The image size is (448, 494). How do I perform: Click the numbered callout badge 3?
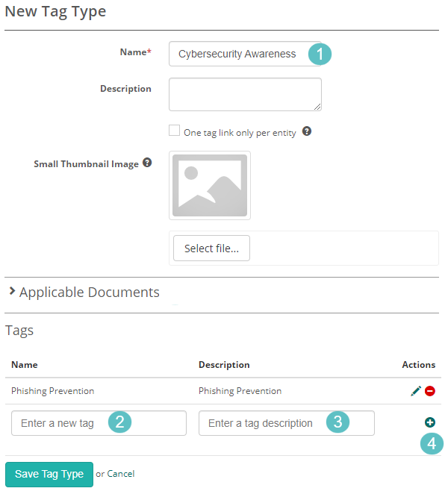pos(337,422)
